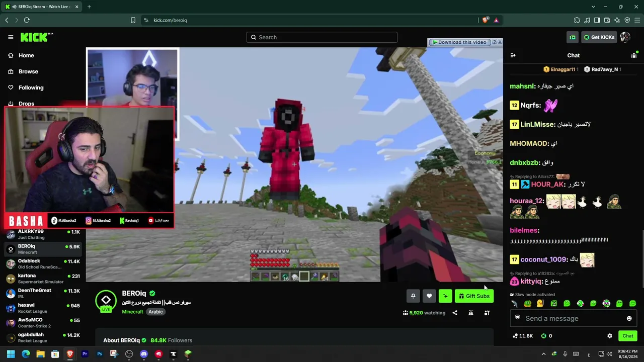644x362 pixels.
Task: Click the KICK logo
Action: click(37, 37)
